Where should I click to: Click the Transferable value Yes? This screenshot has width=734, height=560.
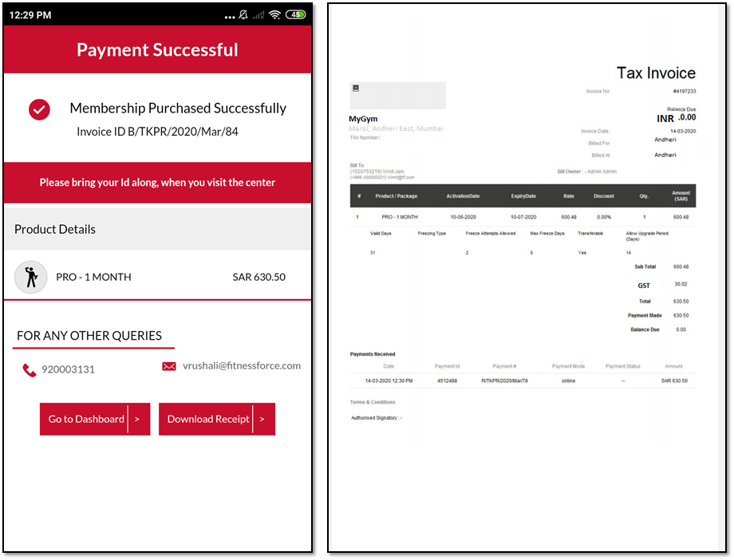click(x=582, y=253)
